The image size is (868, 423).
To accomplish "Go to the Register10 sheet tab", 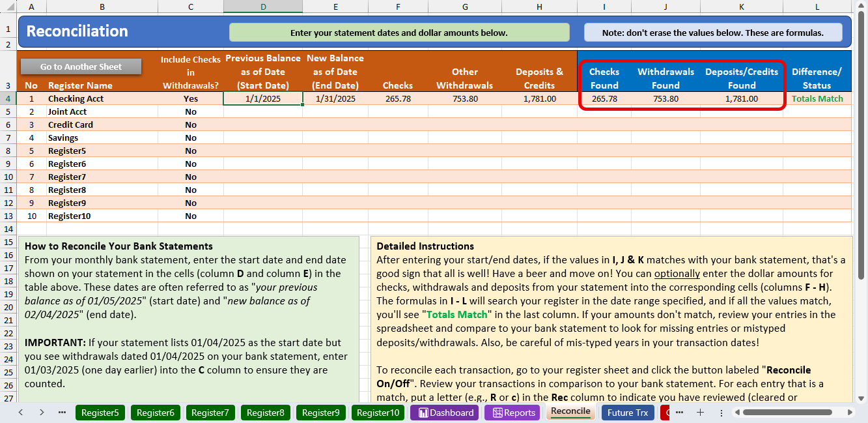I will click(378, 413).
